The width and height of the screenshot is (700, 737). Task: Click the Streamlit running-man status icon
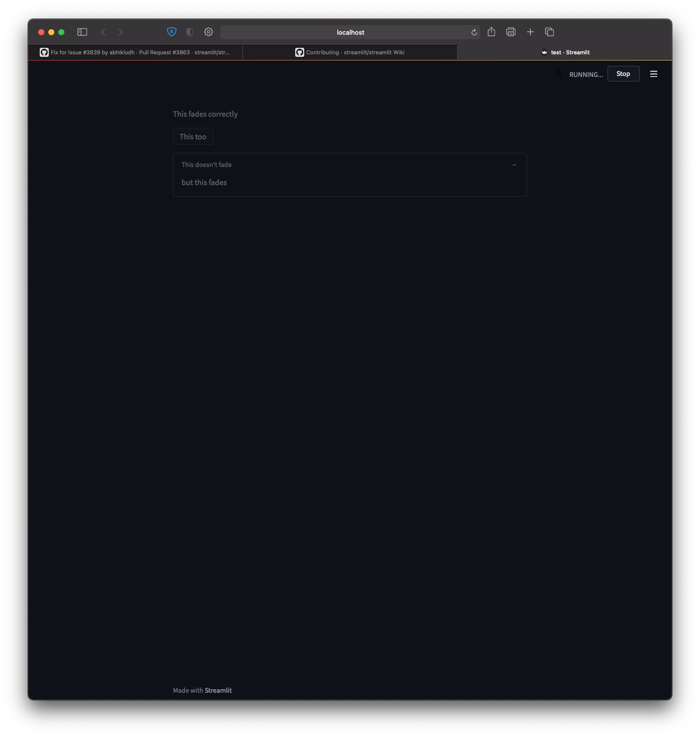559,73
